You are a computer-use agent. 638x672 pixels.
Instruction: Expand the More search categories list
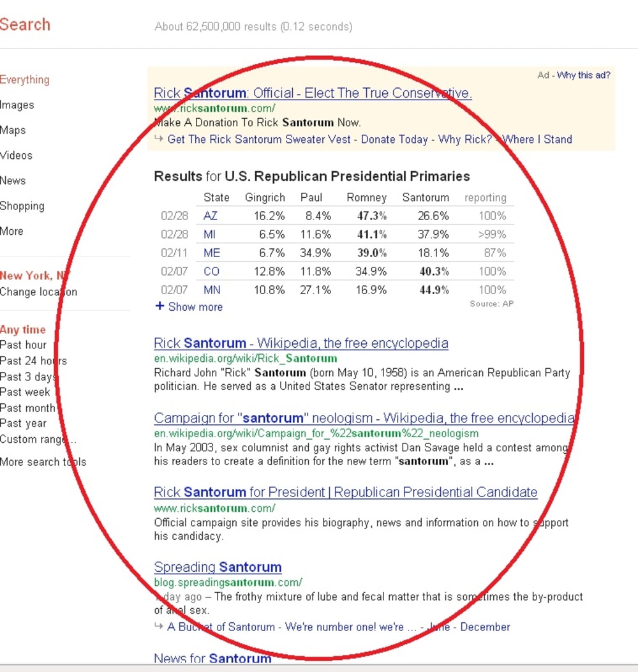tap(11, 232)
